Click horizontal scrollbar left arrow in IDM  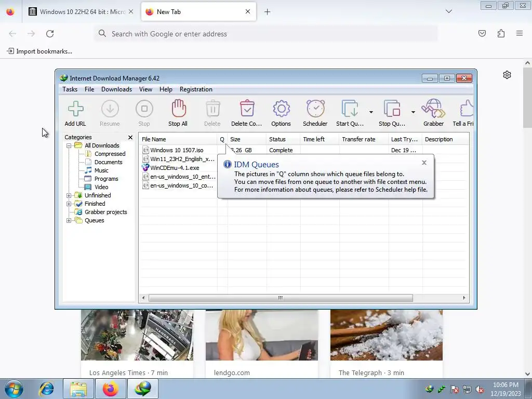tap(143, 298)
